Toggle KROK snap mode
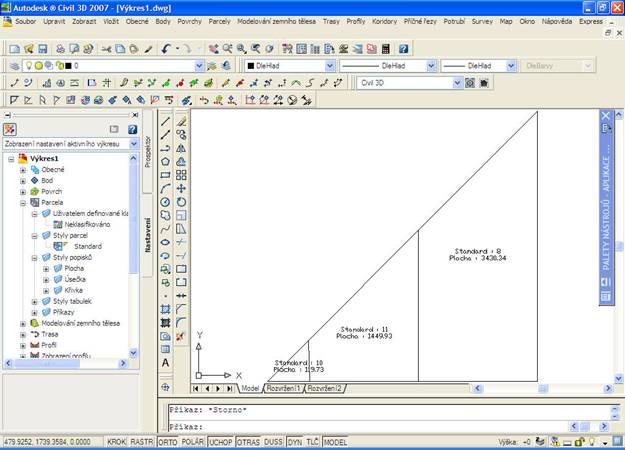625x450 pixels. pyautogui.click(x=116, y=442)
